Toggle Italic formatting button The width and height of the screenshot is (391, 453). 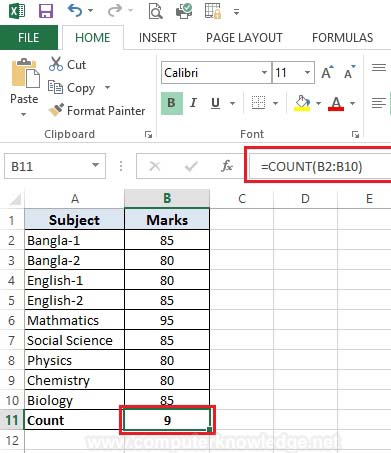coord(193,103)
